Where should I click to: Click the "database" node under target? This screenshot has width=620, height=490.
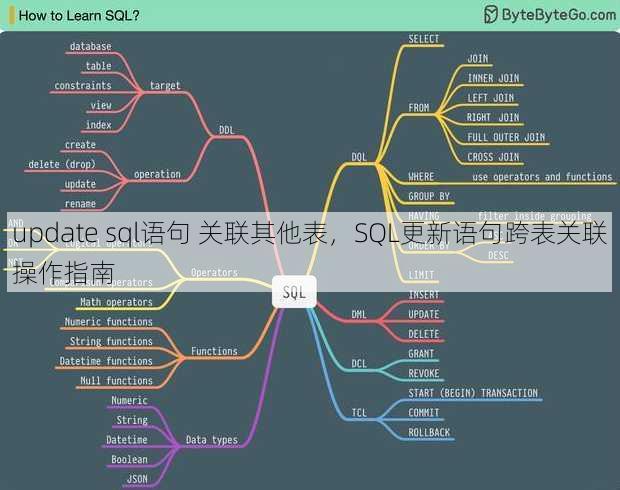(x=91, y=46)
